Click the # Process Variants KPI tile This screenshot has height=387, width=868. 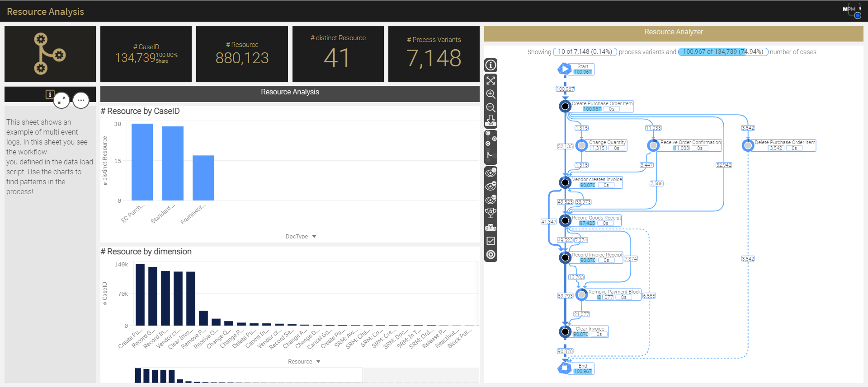point(434,54)
